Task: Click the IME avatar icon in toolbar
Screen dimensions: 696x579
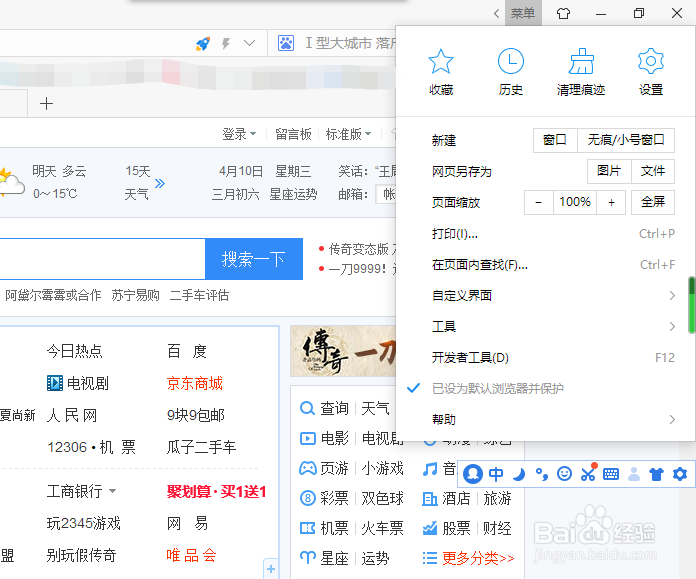Action: point(473,474)
